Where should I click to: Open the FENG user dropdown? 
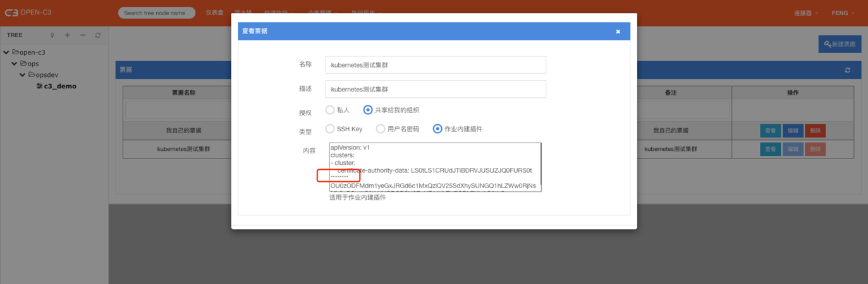pyautogui.click(x=843, y=13)
